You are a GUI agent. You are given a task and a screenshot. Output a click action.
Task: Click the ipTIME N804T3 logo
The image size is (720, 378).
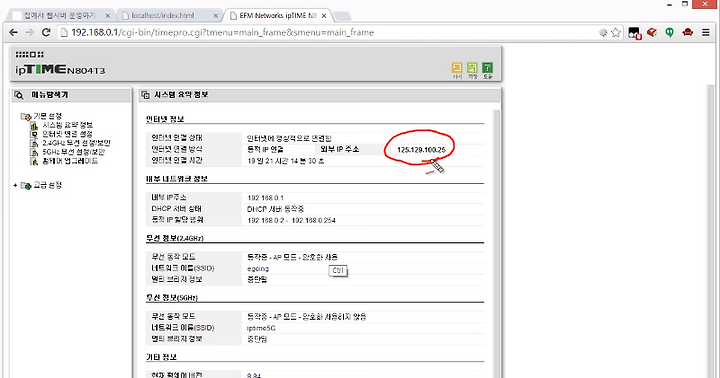[60, 70]
